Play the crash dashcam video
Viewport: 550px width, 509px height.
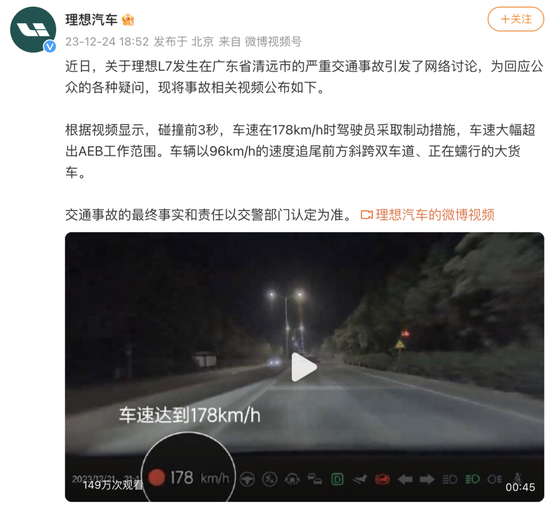tap(304, 367)
